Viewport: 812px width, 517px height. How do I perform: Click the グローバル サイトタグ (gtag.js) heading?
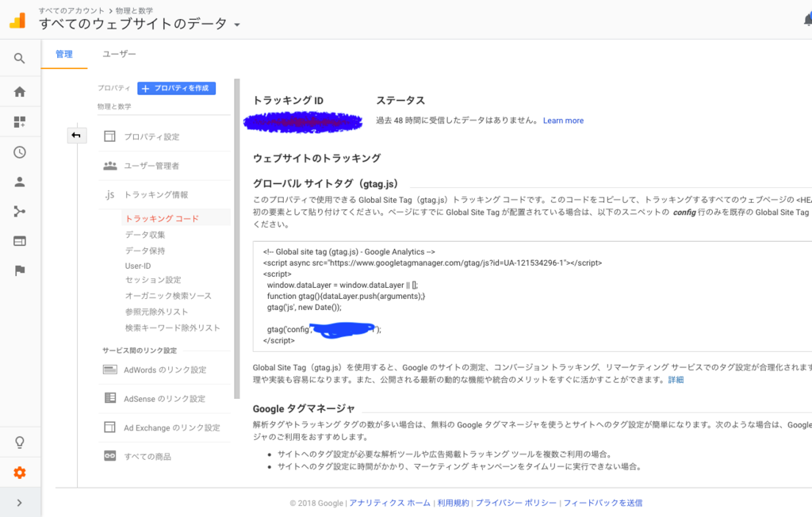point(325,183)
